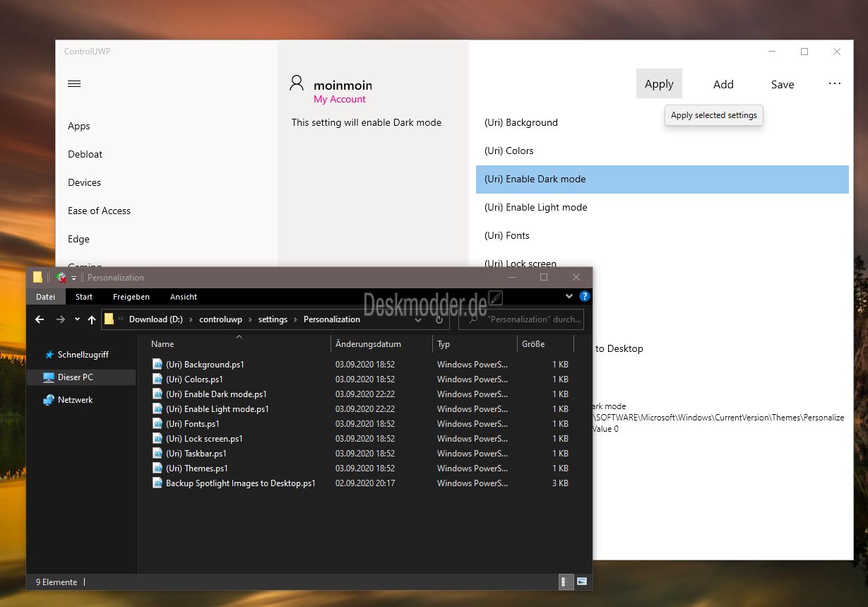Image resolution: width=868 pixels, height=607 pixels.
Task: Click the search magnifier icon in Explorer
Action: [472, 319]
